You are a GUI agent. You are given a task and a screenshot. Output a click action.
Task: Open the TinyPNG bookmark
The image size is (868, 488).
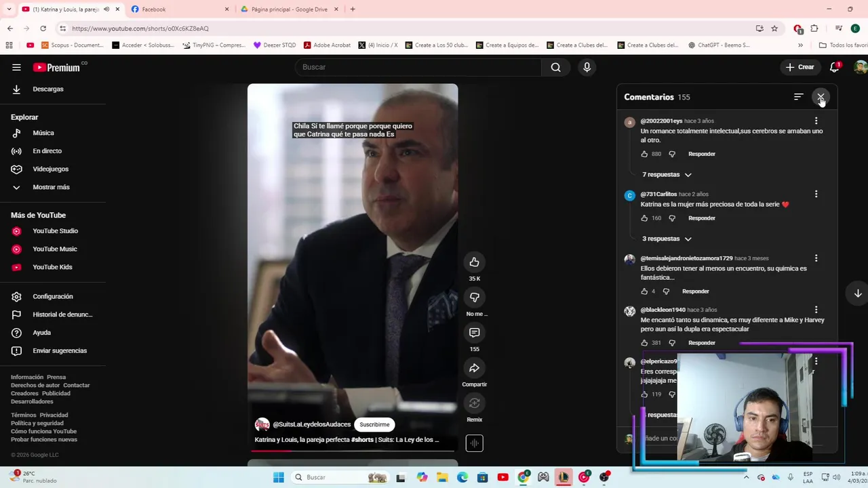(214, 45)
